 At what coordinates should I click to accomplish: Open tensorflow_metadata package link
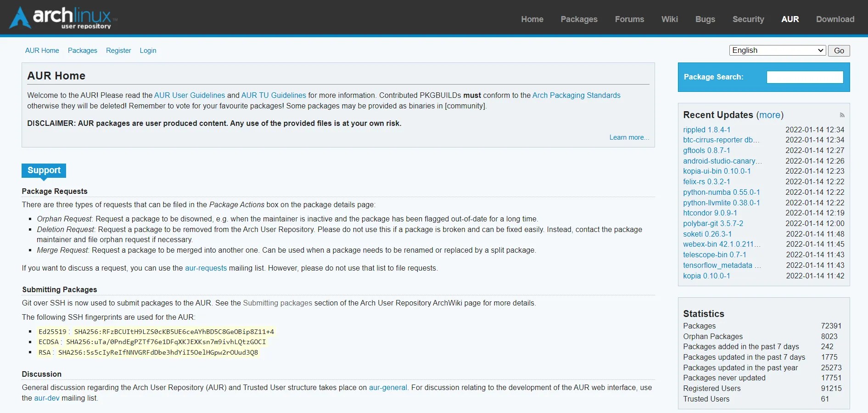(x=722, y=266)
